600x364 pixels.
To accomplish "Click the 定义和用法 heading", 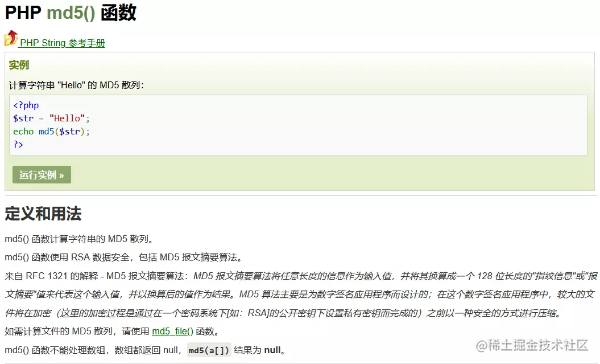I will (43, 214).
